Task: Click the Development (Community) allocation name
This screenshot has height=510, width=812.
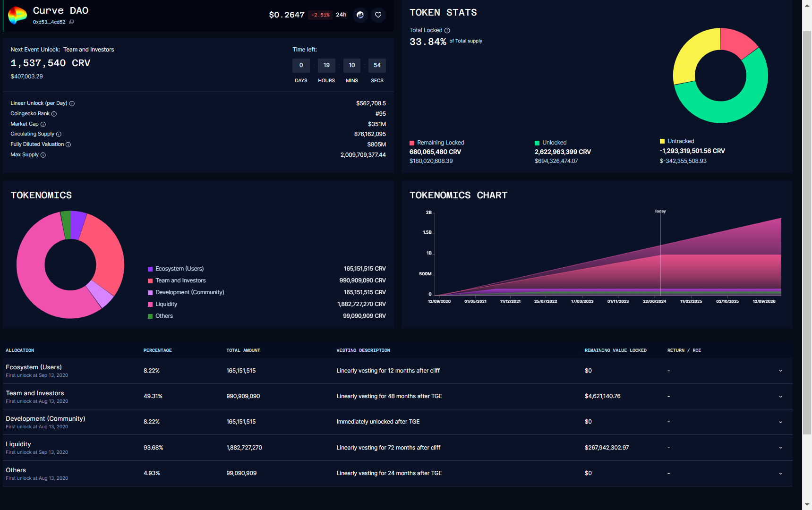Action: [45, 419]
